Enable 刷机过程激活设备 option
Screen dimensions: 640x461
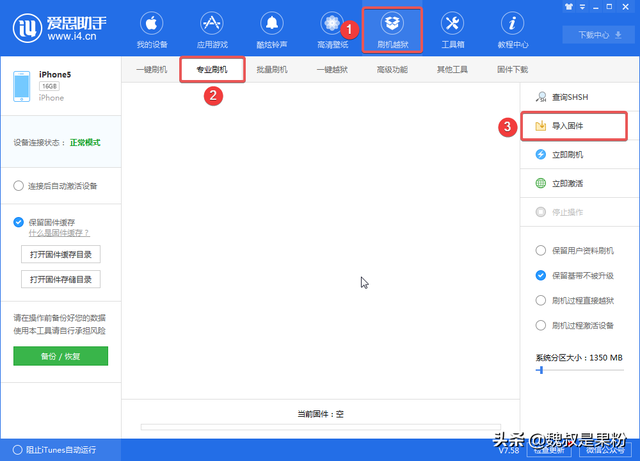pyautogui.click(x=540, y=325)
